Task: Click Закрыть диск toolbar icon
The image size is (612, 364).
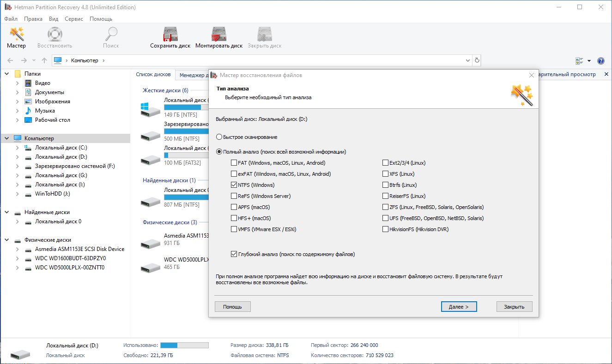Action: (x=265, y=37)
